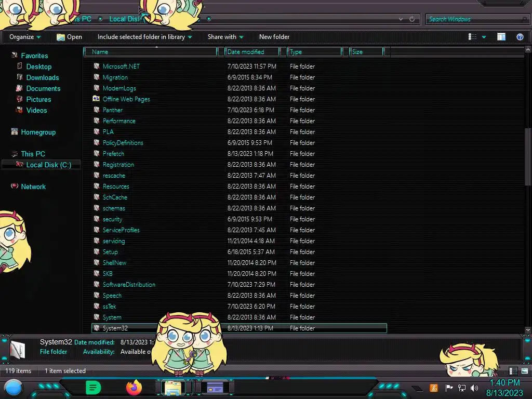Expand address bar history dropdown

pyautogui.click(x=401, y=19)
